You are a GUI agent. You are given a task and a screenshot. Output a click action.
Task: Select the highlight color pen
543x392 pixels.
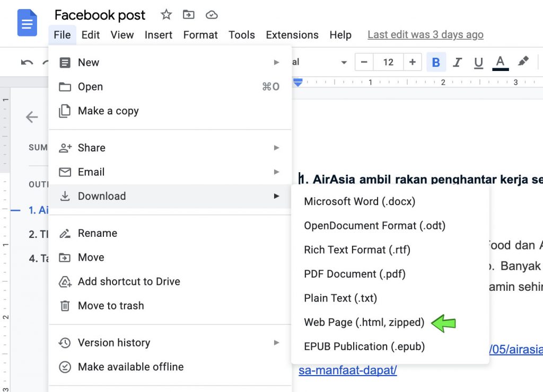(523, 61)
